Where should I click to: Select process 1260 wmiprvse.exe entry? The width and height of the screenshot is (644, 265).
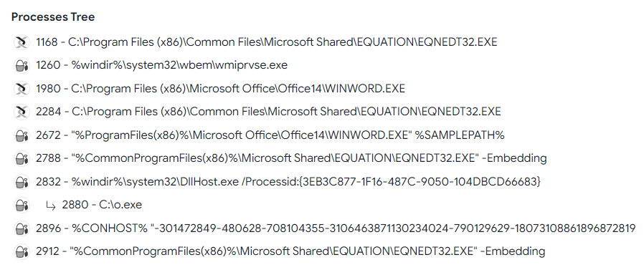click(x=162, y=65)
